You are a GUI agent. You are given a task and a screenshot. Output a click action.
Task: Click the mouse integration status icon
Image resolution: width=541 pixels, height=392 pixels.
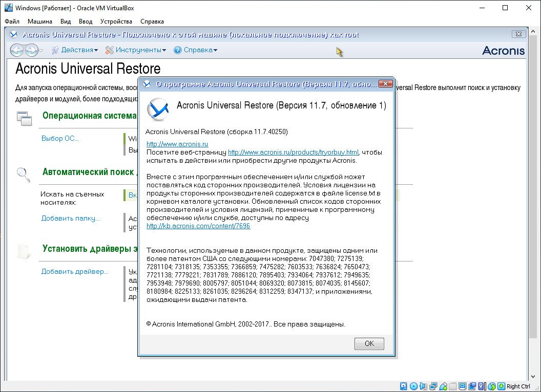[492, 386]
